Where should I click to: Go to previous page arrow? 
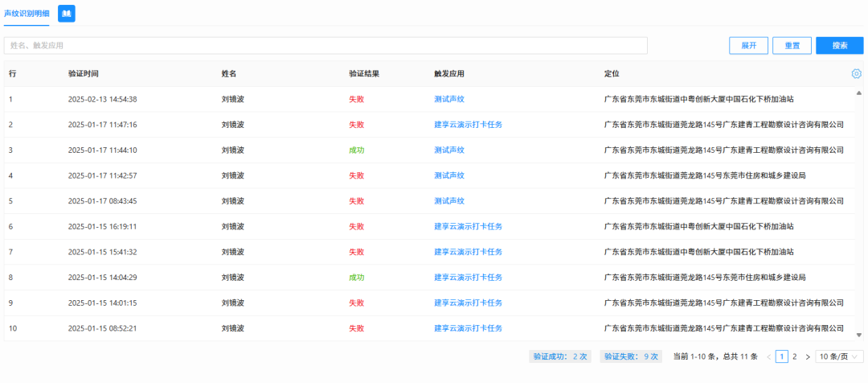(768, 356)
